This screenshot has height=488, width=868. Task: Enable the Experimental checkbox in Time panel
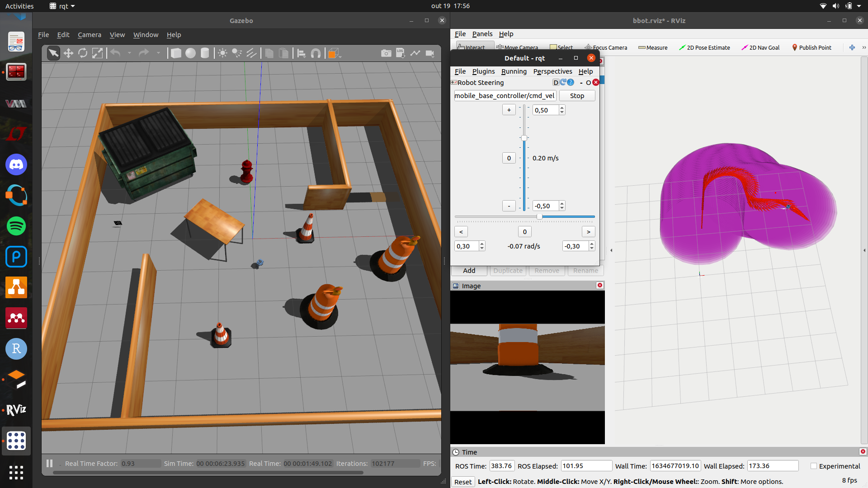(x=814, y=466)
